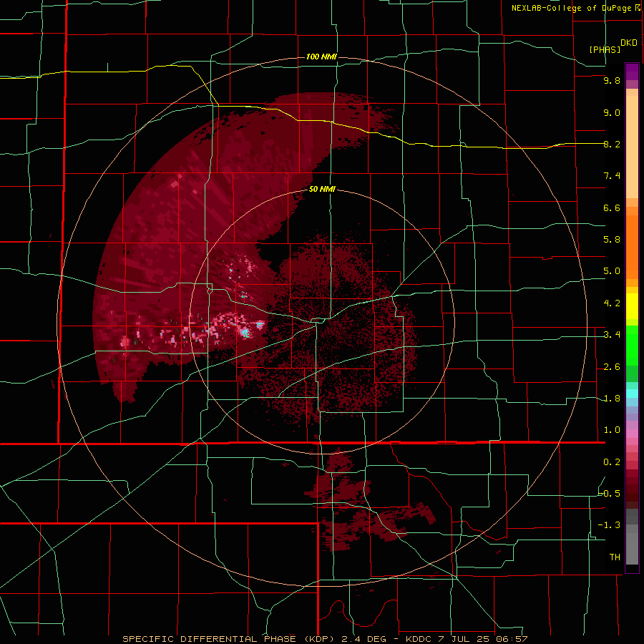Click the 50 NMI range ring label
The image size is (644, 644).
pyautogui.click(x=322, y=189)
